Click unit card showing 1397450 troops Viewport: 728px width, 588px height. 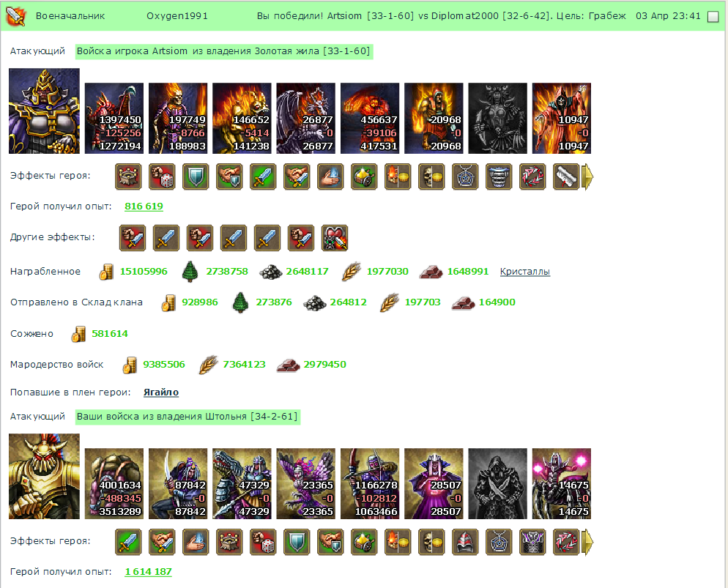click(x=114, y=119)
